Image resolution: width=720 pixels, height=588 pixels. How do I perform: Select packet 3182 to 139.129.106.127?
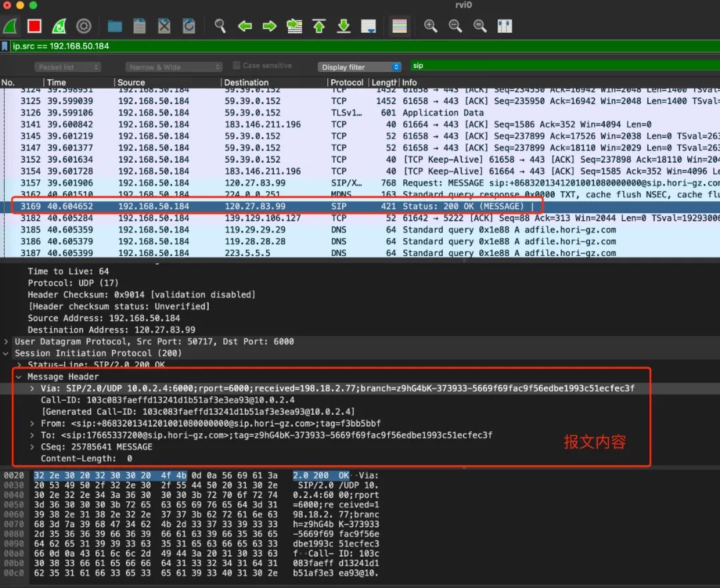360,218
